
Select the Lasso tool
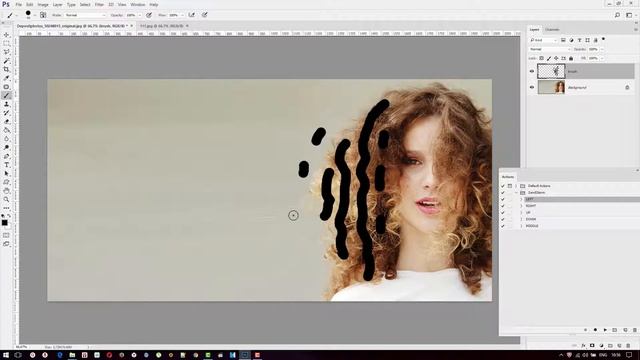[x=6, y=52]
